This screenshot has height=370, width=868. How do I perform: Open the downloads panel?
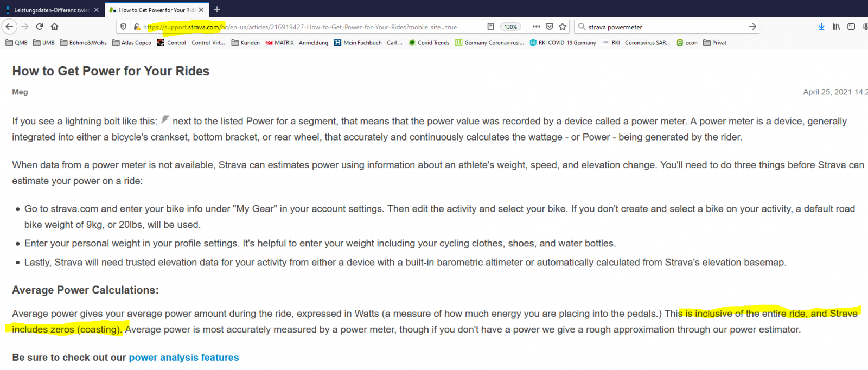[821, 27]
